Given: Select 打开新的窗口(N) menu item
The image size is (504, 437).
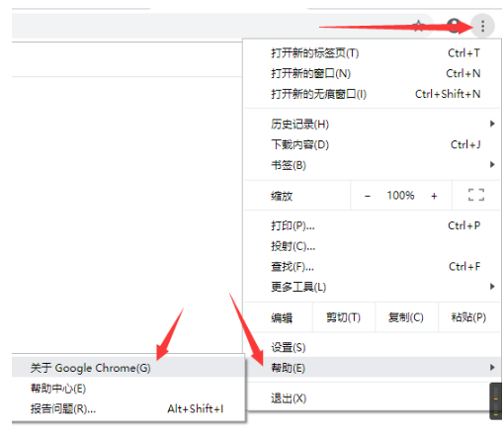Looking at the screenshot, I should point(373,73).
